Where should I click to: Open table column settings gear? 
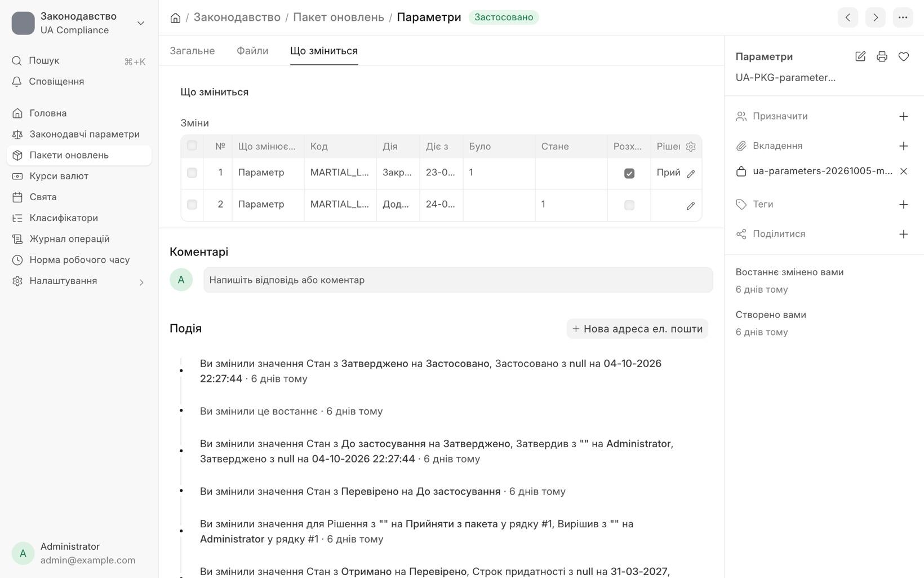click(x=691, y=147)
